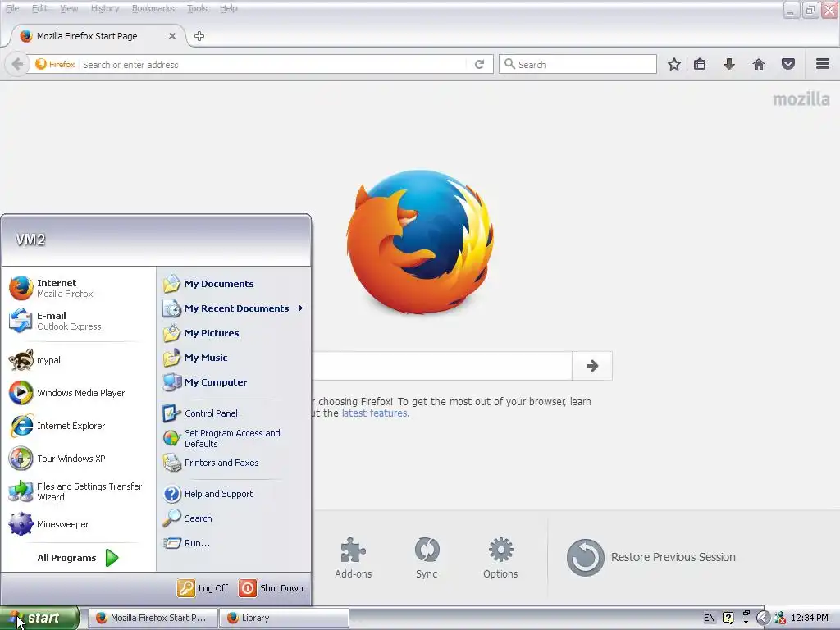
Task: Focus the address bar field
Action: [273, 64]
